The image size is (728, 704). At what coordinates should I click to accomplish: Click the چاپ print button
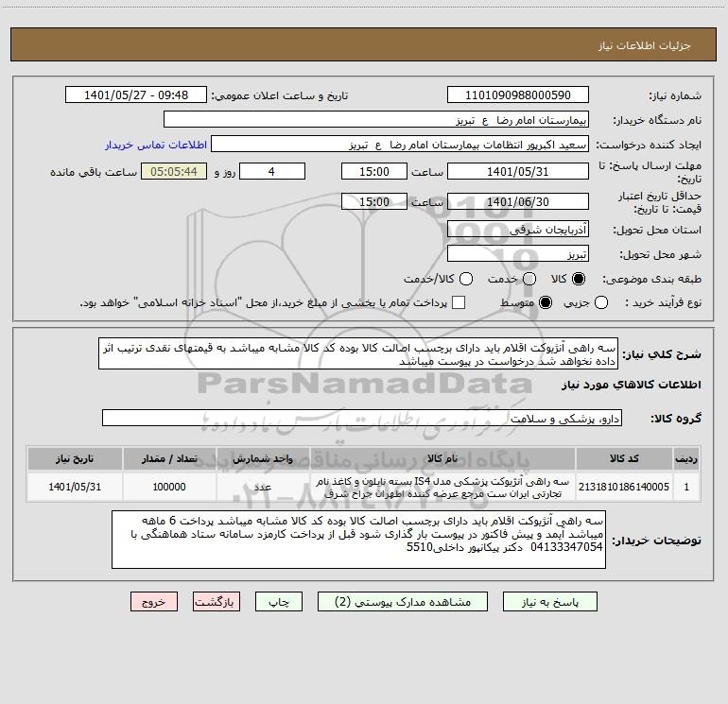279,602
